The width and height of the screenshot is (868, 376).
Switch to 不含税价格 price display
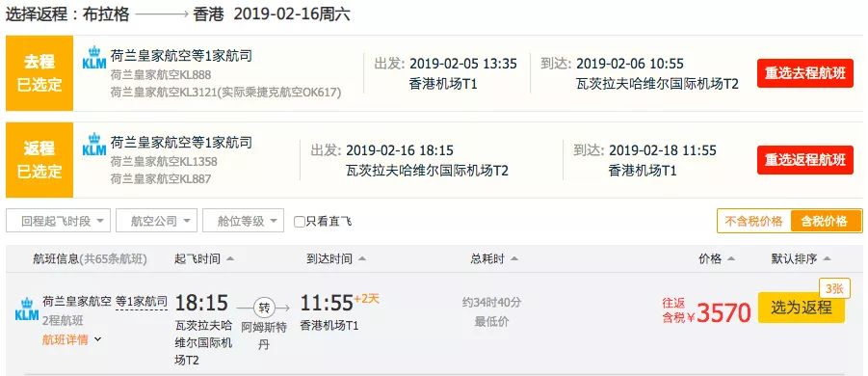754,221
